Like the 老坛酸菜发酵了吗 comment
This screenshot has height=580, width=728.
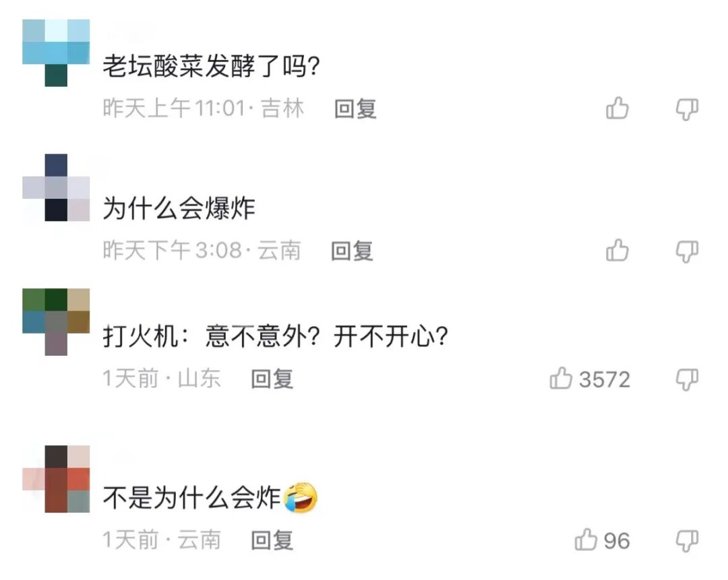(617, 108)
